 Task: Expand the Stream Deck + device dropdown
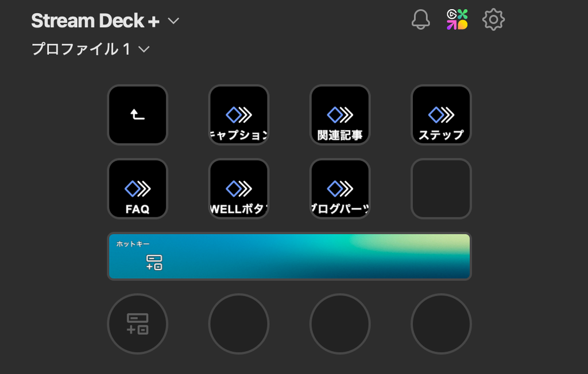[x=173, y=21]
